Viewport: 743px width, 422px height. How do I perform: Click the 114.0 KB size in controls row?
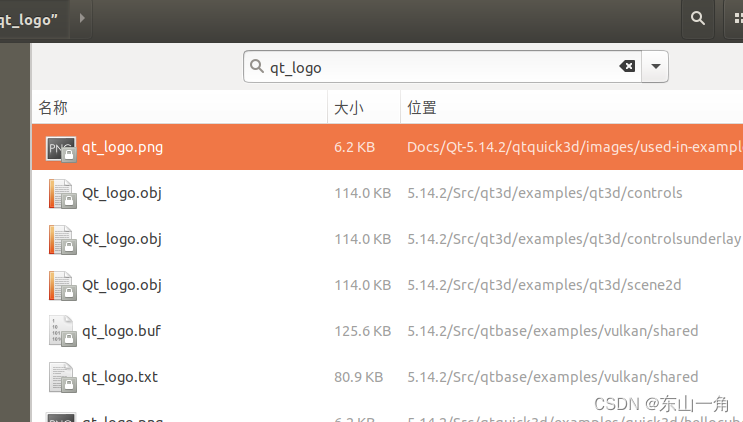[x=362, y=193]
